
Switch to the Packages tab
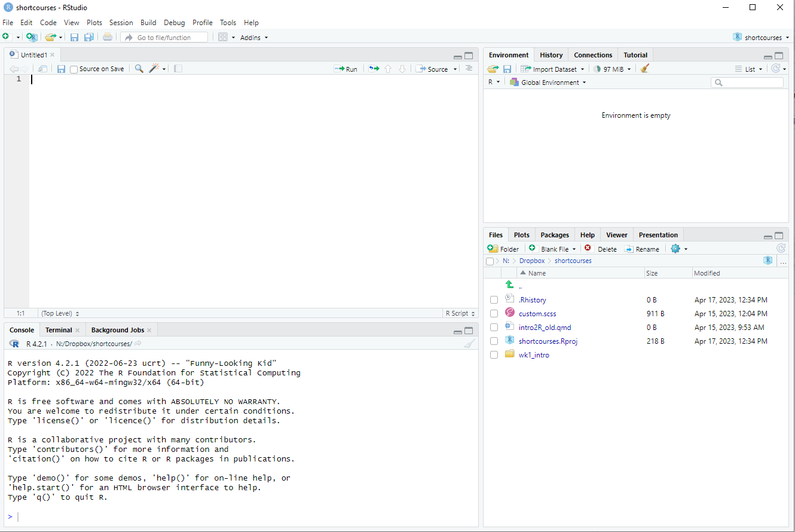(x=554, y=235)
